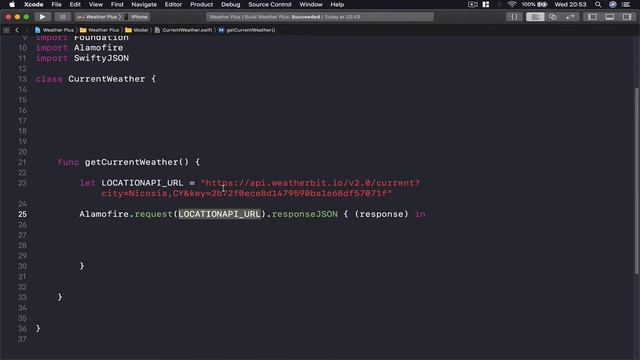This screenshot has height=360, width=640.
Task: Open the Debug menu
Action: (x=231, y=4)
